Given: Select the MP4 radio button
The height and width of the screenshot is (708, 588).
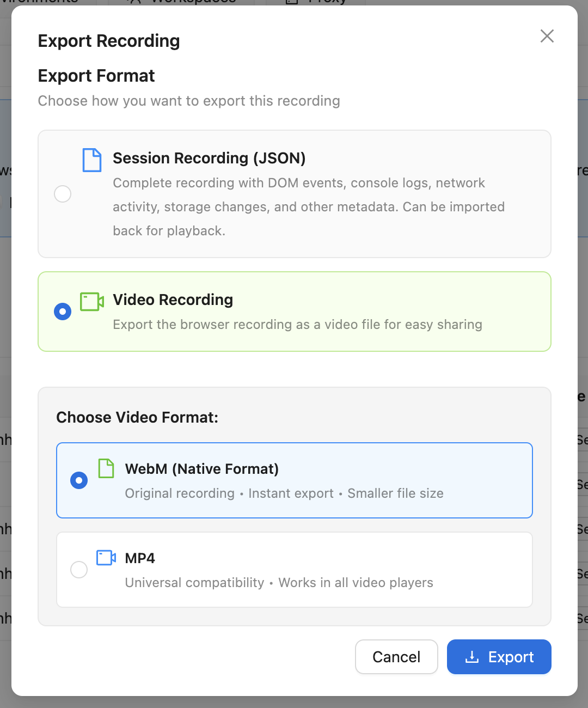Looking at the screenshot, I should (79, 569).
